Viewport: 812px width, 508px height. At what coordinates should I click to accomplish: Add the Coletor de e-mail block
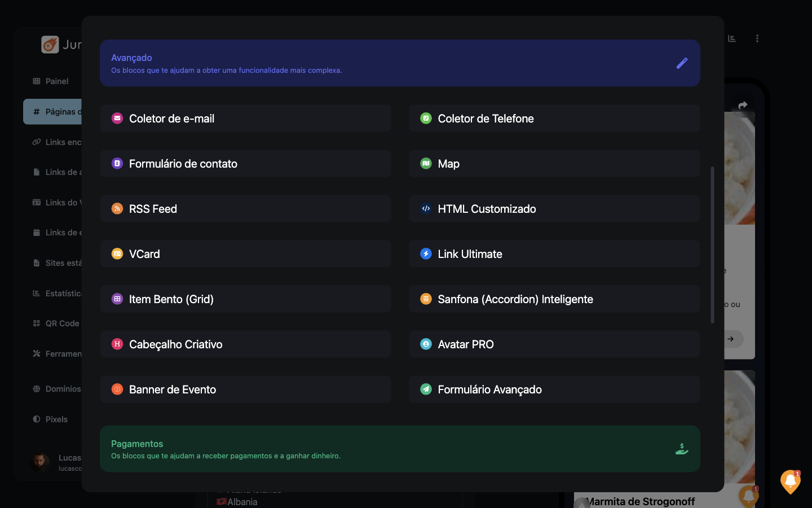[x=246, y=119]
